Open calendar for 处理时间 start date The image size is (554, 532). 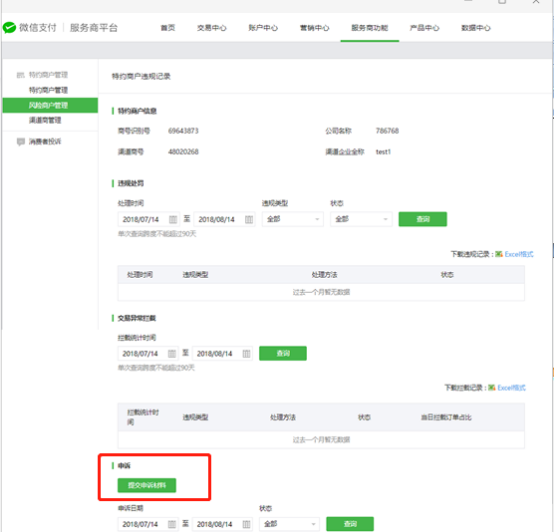173,219
